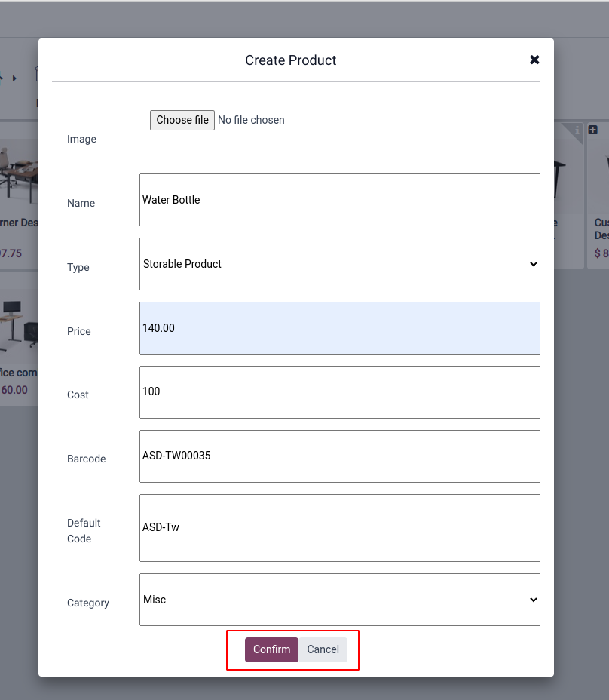Click the product info icon behind dialog
609x700 pixels.
coord(577,130)
